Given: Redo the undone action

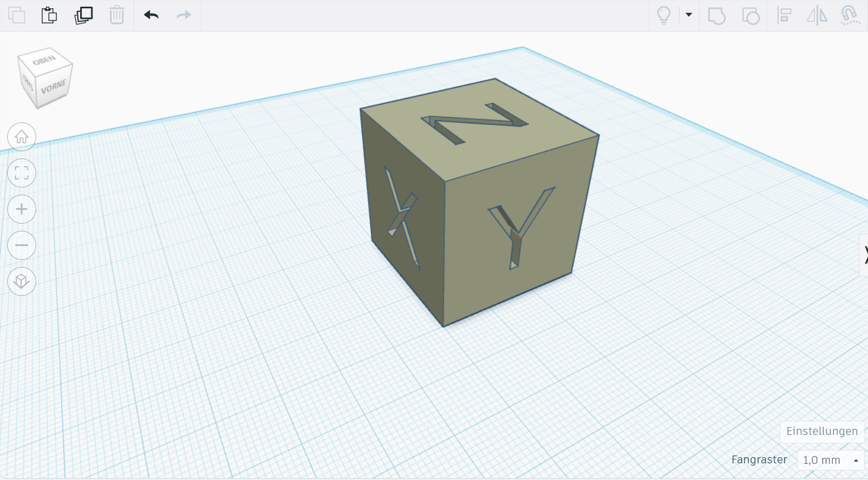Looking at the screenshot, I should (184, 15).
